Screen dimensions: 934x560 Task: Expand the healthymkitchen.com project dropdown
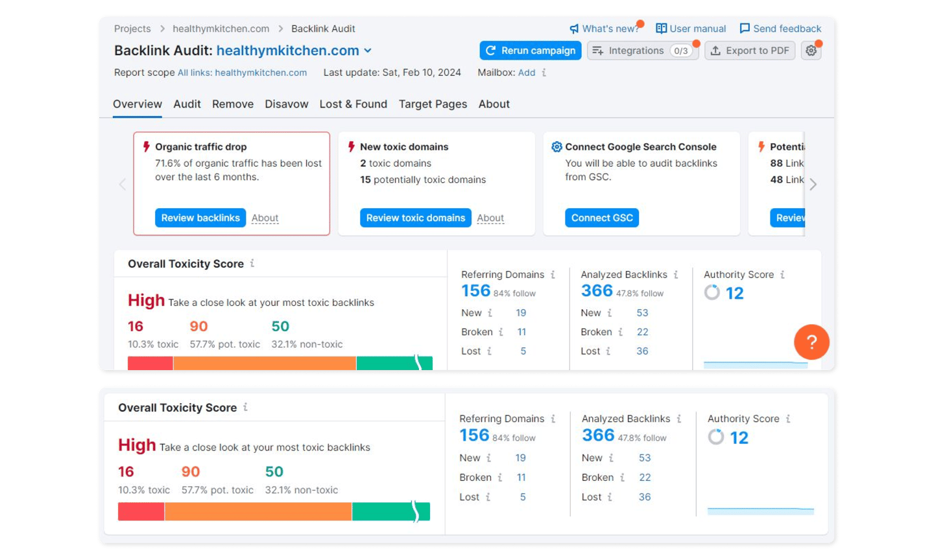click(368, 51)
